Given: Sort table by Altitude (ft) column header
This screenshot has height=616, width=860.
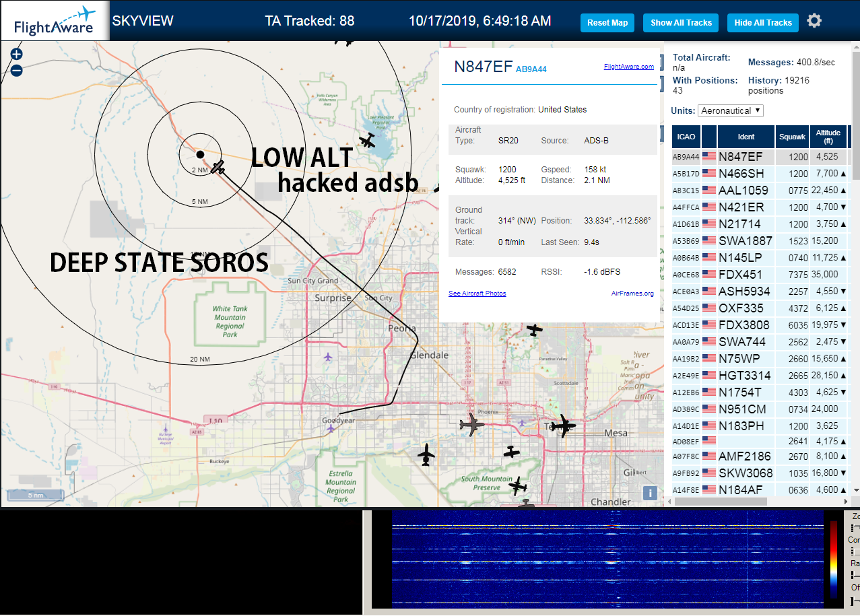Looking at the screenshot, I should click(x=828, y=137).
